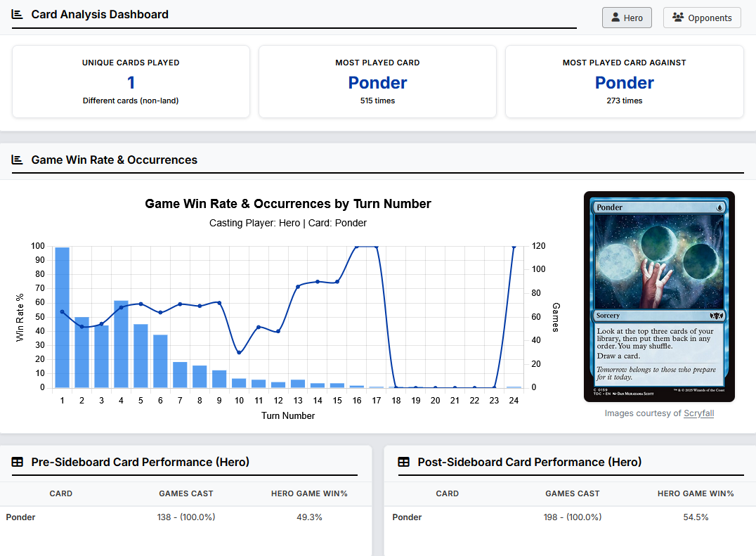
Task: Click the Unique Cards Played stat card
Action: tap(131, 82)
